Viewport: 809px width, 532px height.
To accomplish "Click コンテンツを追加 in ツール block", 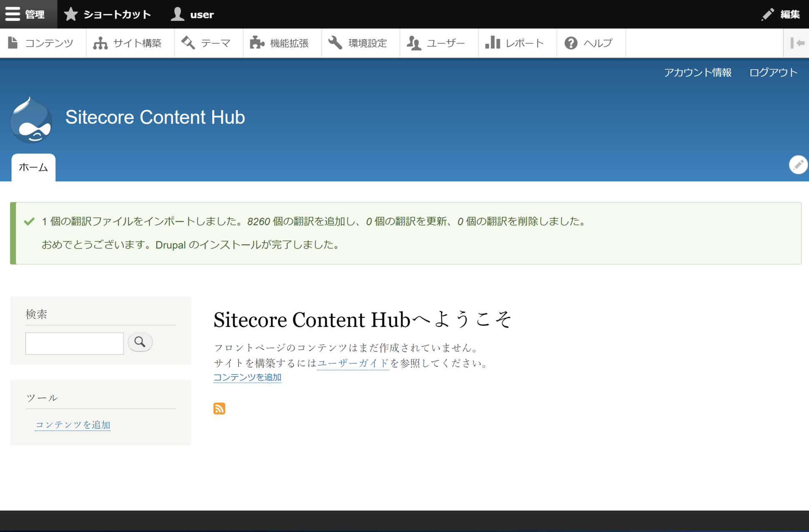I will coord(73,424).
